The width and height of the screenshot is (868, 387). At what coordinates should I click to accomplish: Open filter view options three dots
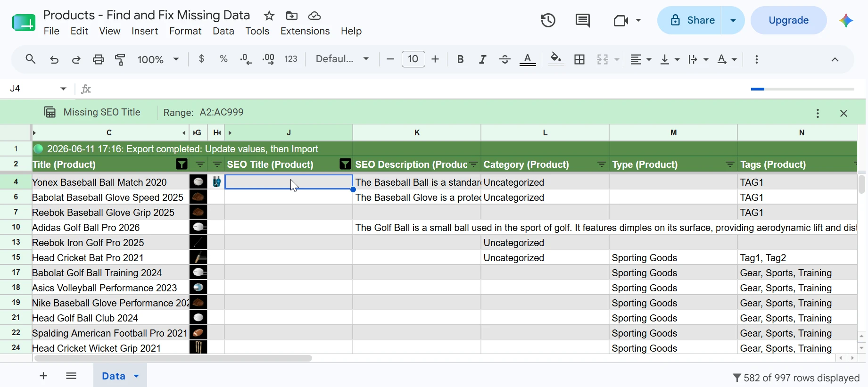(x=818, y=113)
